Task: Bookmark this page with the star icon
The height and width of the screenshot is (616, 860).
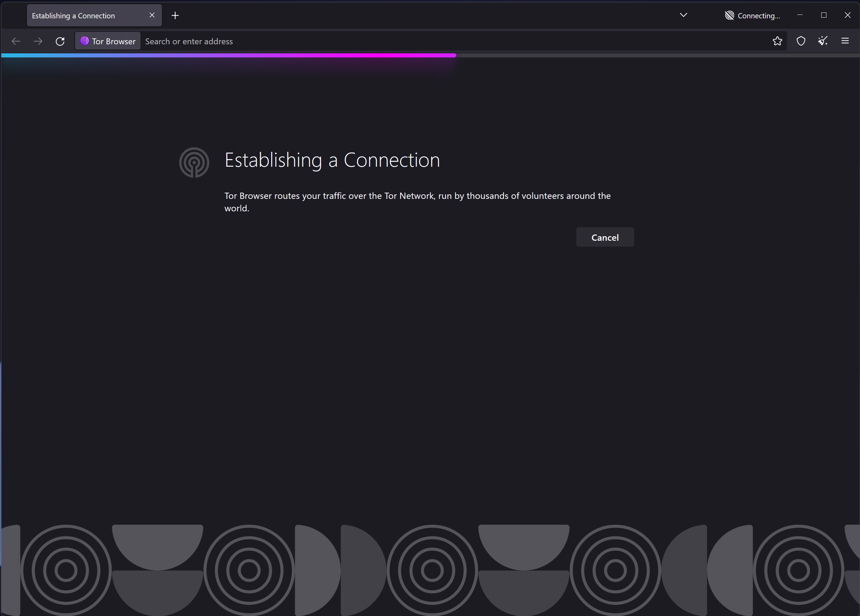Action: 777,41
